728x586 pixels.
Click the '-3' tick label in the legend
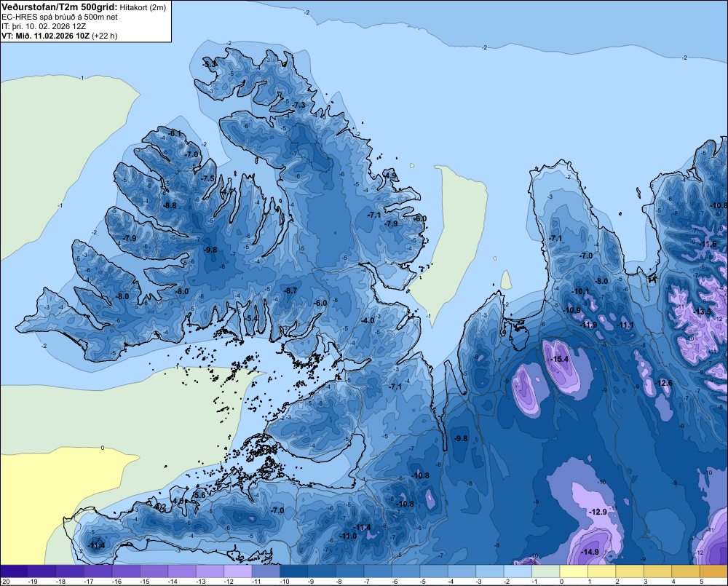[x=480, y=582]
